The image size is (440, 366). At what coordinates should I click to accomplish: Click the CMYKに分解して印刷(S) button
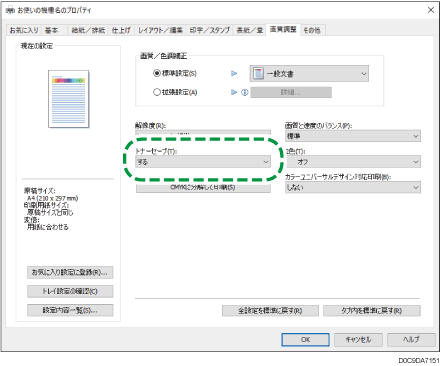tap(203, 187)
